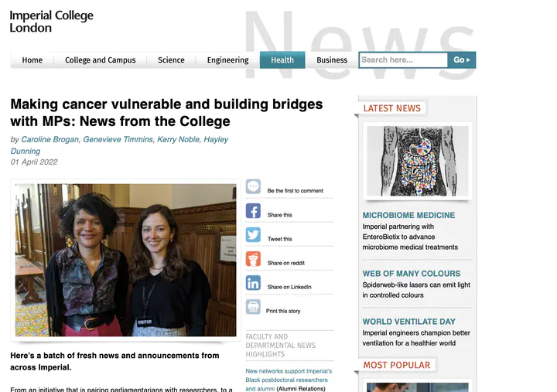Screen dimensions: 557x392
Task: Click the Go search button
Action: [461, 60]
